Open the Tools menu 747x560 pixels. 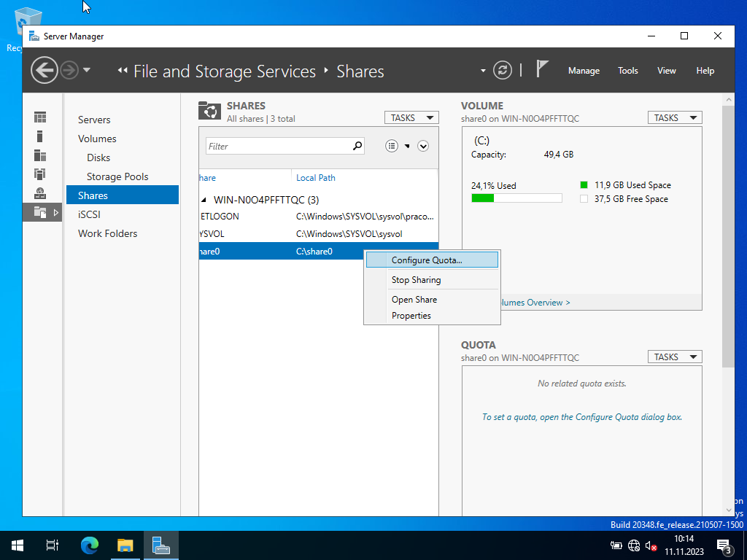[627, 71]
